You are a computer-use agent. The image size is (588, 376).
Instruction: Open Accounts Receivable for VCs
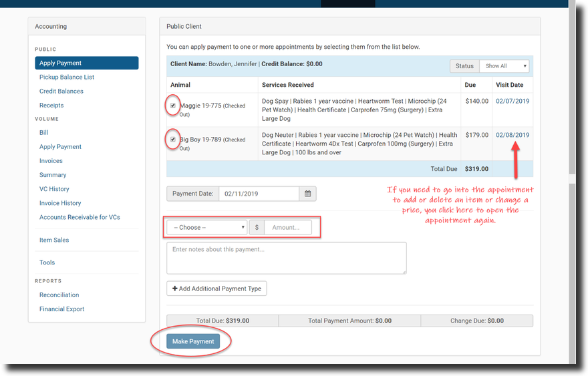[x=80, y=217]
